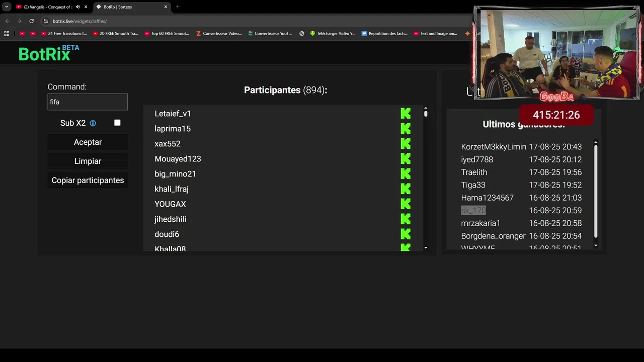Select participant Letaief_v1

point(173,114)
